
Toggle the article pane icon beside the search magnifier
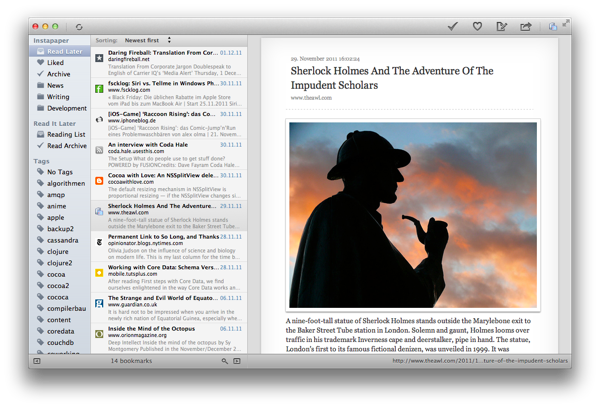(x=237, y=361)
